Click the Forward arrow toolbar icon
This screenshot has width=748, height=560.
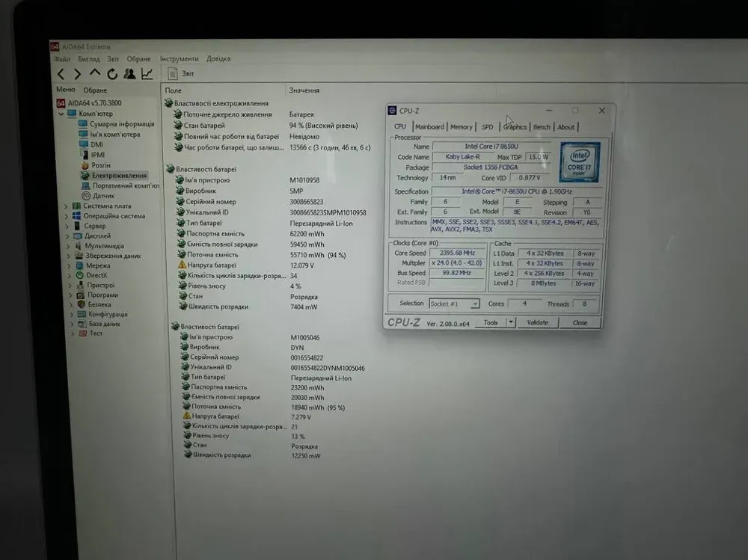(x=77, y=73)
